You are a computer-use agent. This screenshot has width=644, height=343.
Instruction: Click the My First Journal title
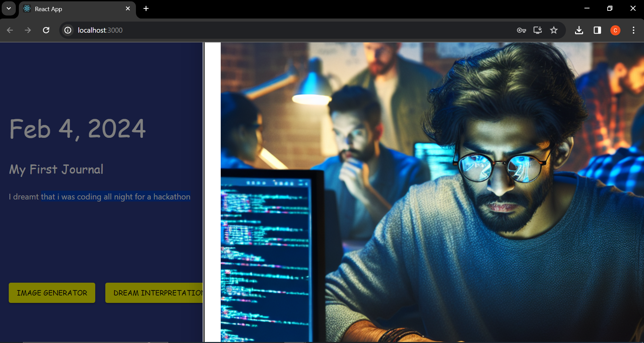coord(56,169)
